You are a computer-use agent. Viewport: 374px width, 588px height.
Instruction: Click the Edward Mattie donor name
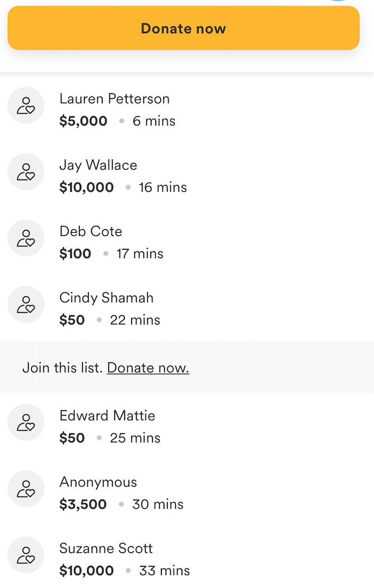point(107,416)
